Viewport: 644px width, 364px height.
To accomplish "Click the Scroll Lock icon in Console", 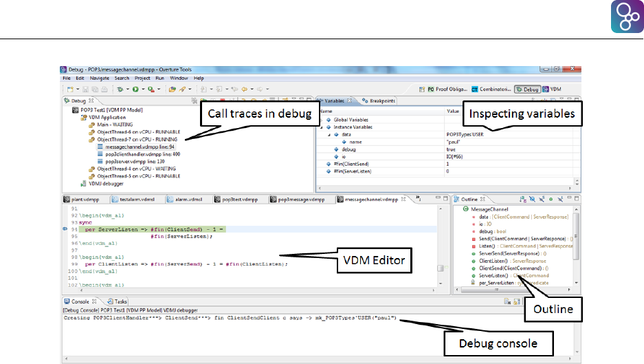I will point(517,301).
